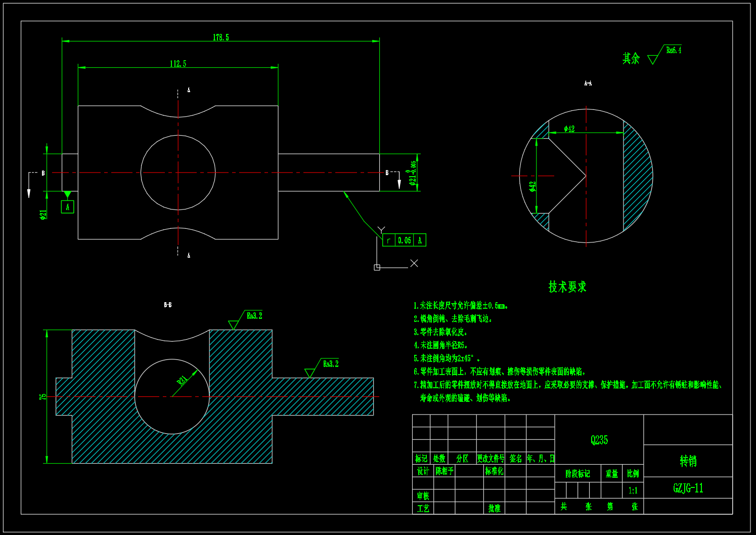Click the 1:1 scale value
The image size is (756, 535).
[x=633, y=490]
